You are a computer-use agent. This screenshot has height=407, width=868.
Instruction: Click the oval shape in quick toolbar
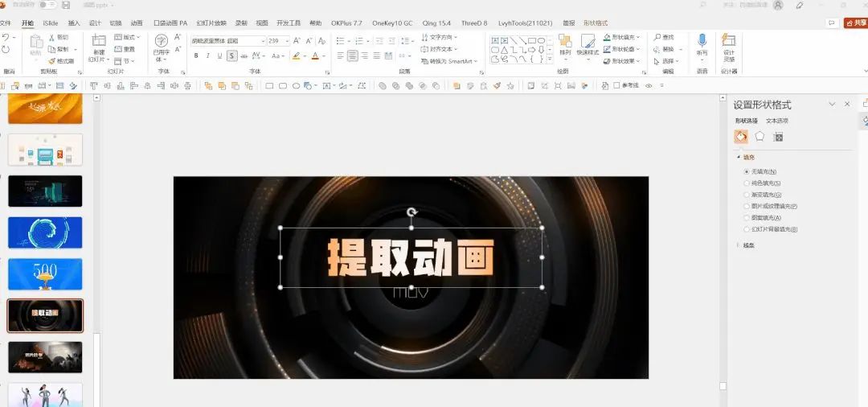click(296, 86)
